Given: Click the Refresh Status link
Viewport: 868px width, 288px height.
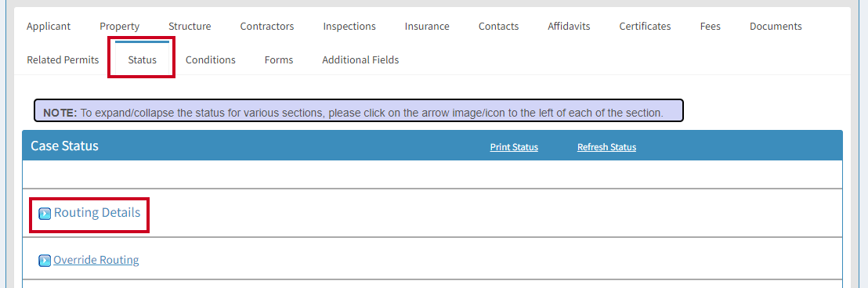Looking at the screenshot, I should coord(606,147).
